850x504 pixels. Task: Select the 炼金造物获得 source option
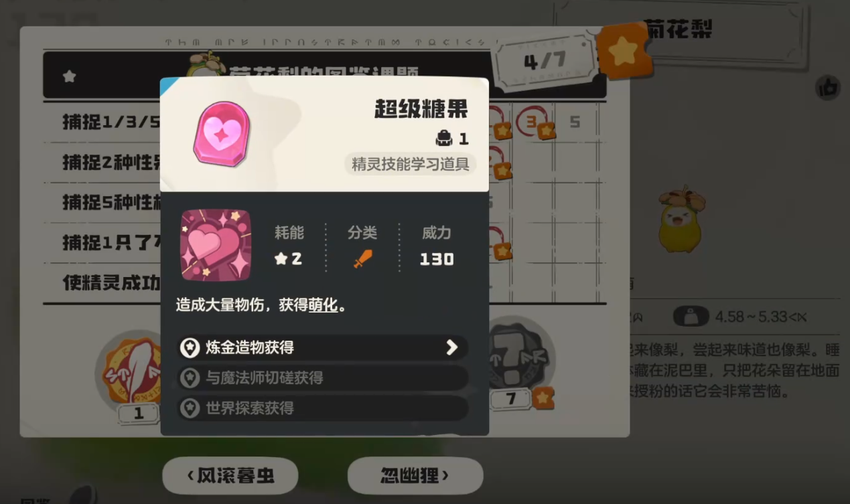(323, 347)
